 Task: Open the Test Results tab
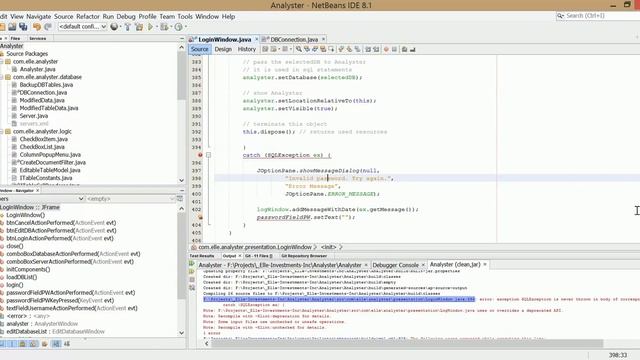[x=202, y=256]
